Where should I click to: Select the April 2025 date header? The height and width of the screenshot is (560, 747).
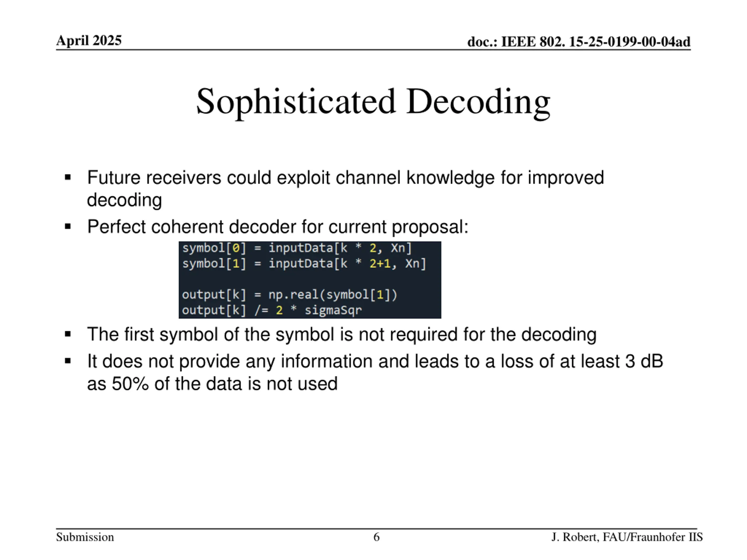tap(89, 41)
